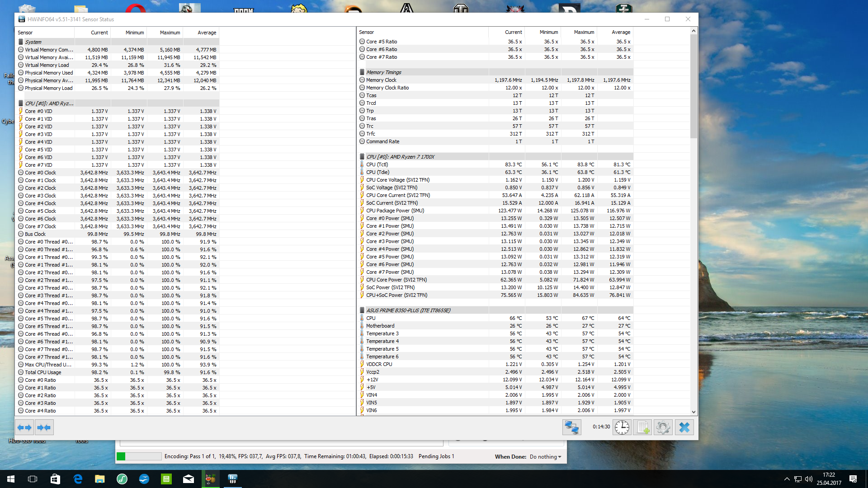The height and width of the screenshot is (488, 868).
Task: Select the Memory Timings group header
Action: pos(495,72)
